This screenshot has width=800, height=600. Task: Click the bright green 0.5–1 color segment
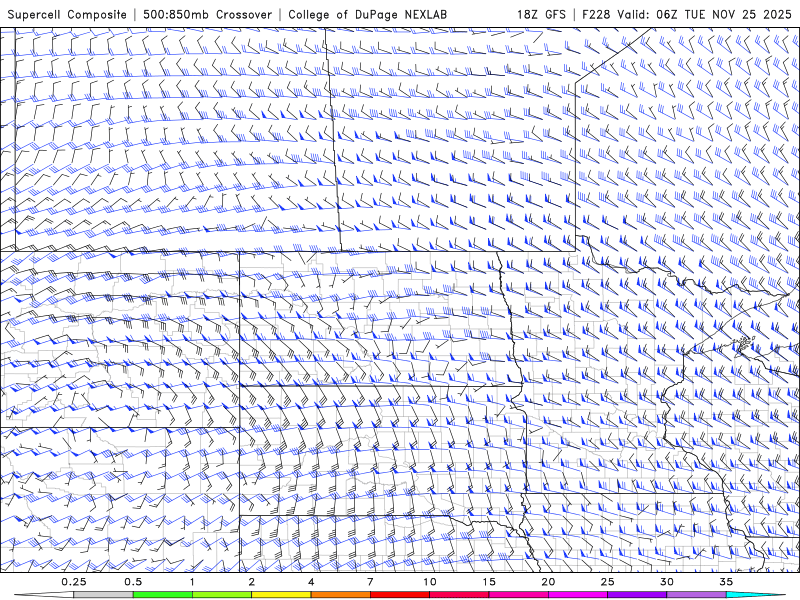pos(163,595)
